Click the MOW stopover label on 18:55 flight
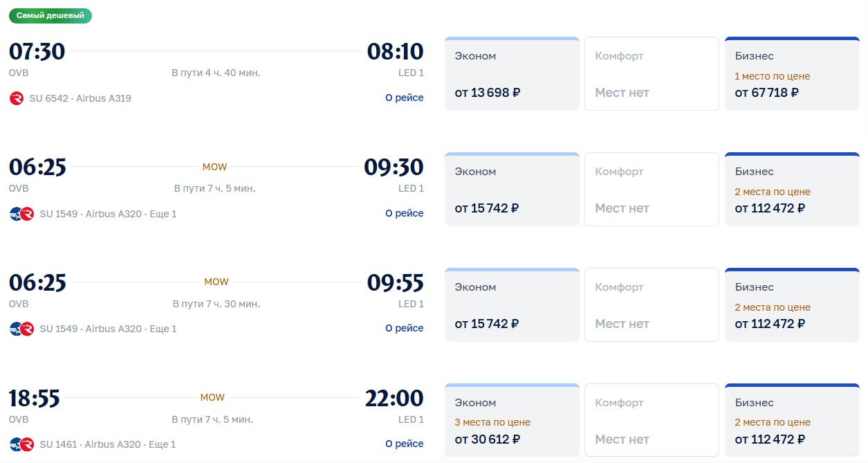The image size is (868, 463). point(212,397)
